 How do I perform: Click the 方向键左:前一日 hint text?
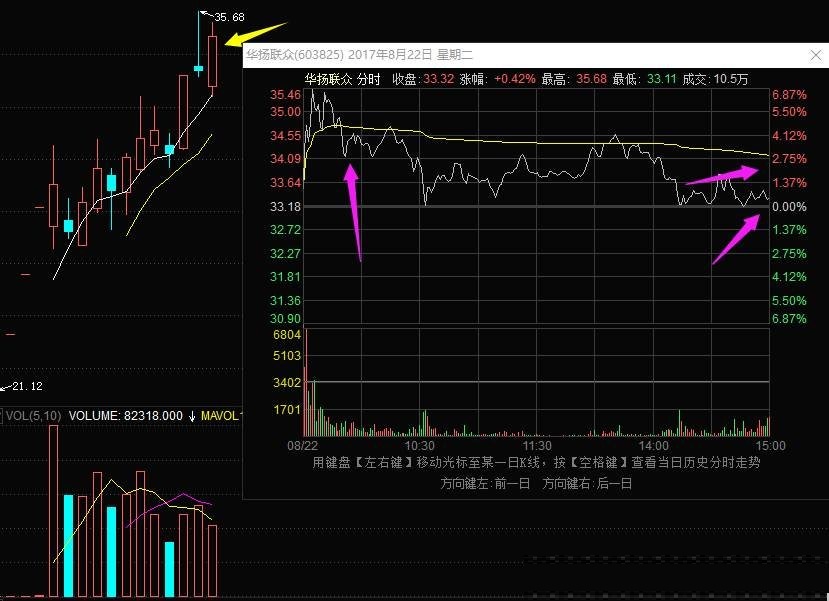tap(484, 483)
